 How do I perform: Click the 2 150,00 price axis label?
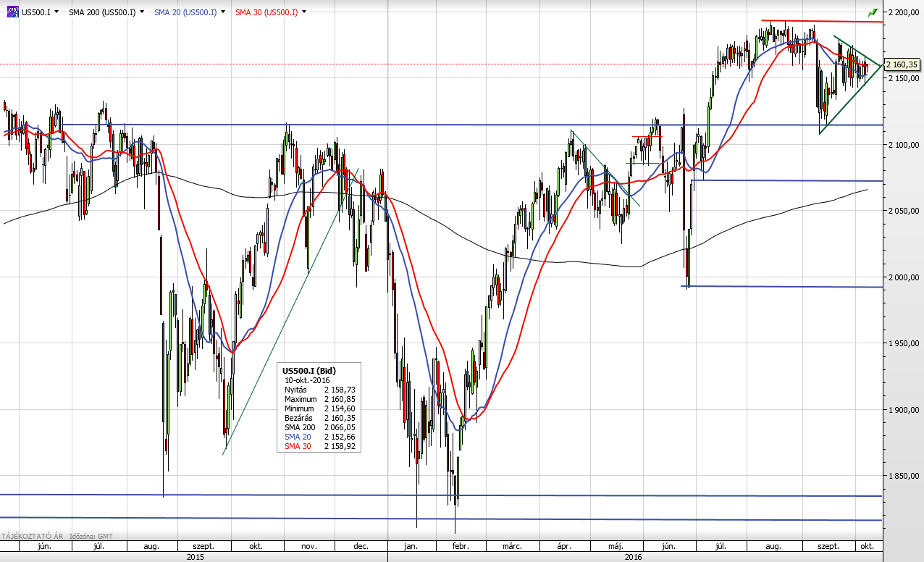(x=902, y=78)
